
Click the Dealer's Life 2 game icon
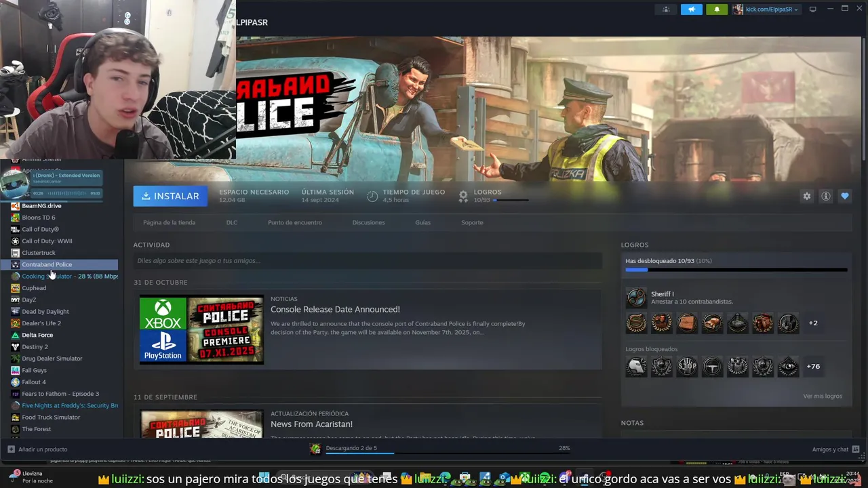point(16,323)
